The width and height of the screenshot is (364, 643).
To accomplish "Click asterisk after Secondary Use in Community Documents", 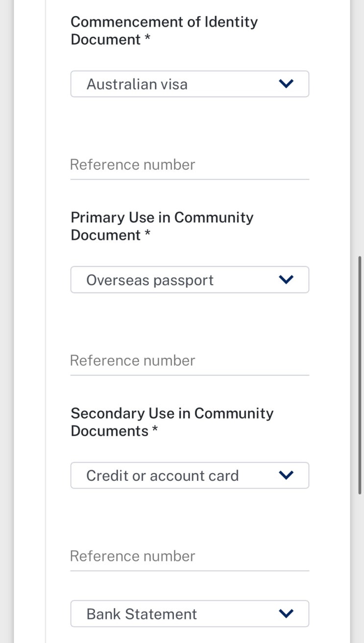I will pos(155,431).
